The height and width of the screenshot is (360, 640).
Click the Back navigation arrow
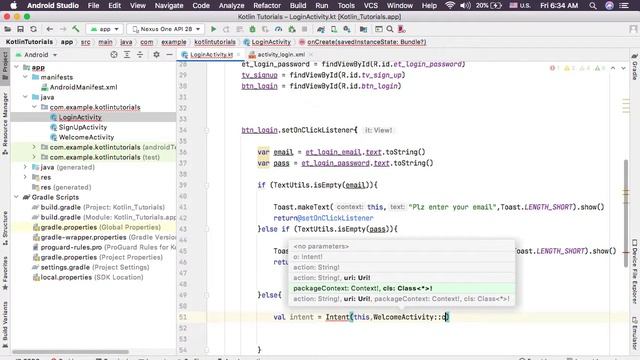tap(50, 29)
